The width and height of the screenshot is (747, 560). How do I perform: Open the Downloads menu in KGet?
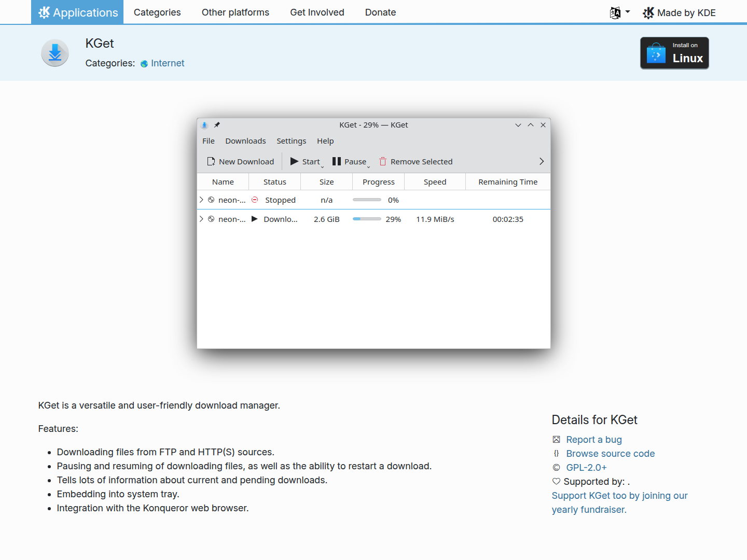coord(245,141)
